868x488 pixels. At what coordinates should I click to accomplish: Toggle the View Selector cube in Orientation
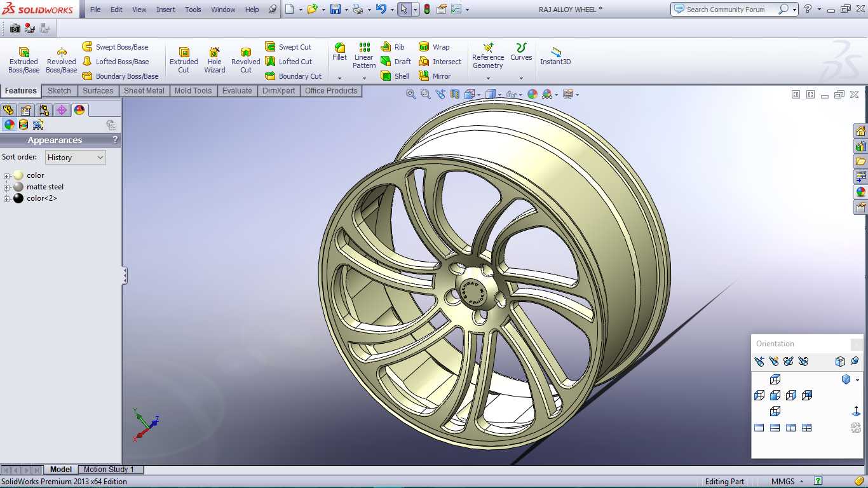pyautogui.click(x=840, y=362)
